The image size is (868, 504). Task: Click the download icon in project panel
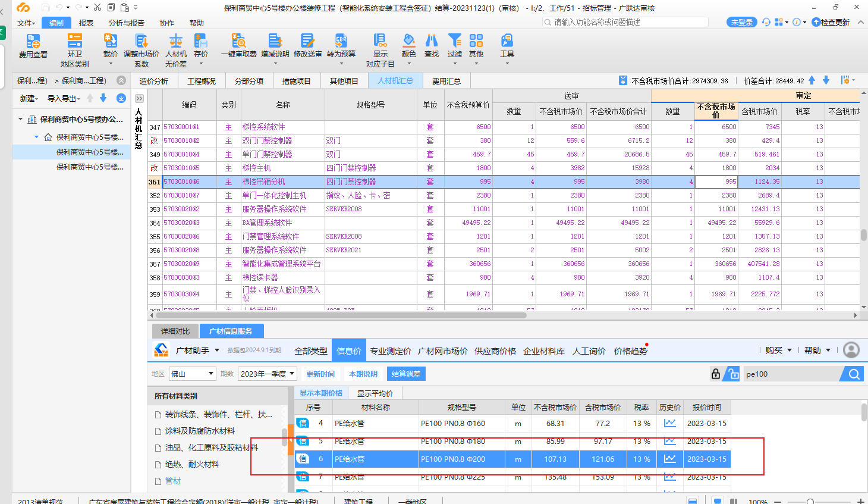[121, 98]
